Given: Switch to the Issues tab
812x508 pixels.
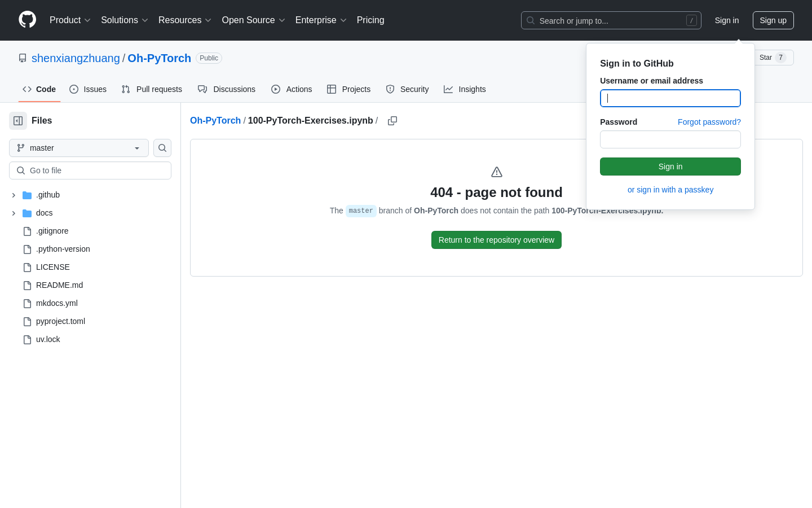Looking at the screenshot, I should coord(88,89).
